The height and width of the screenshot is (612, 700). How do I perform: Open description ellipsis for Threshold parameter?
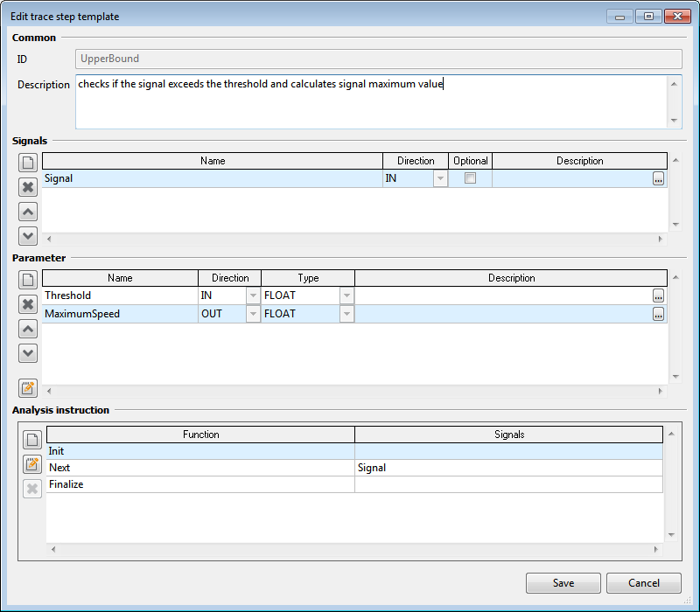tap(658, 296)
